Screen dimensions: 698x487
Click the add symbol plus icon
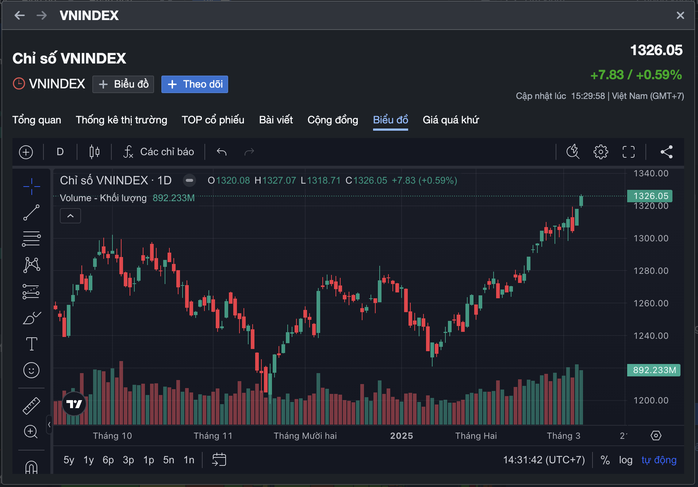click(26, 152)
